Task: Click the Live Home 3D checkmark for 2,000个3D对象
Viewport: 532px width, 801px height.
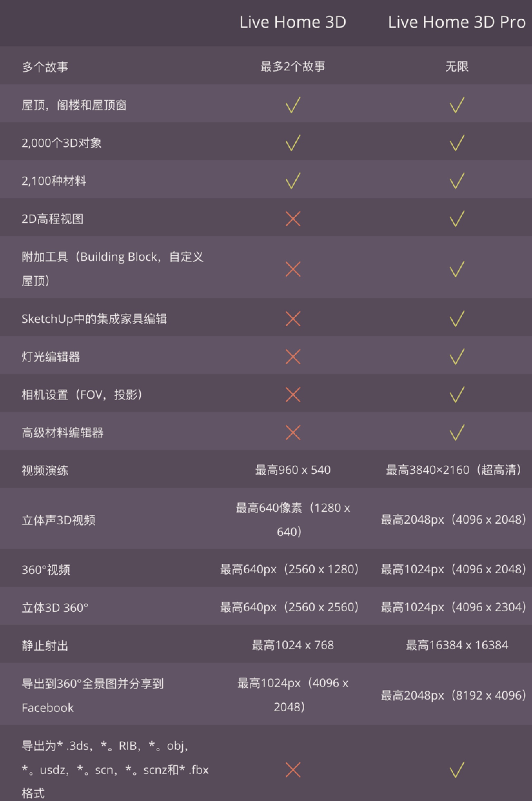Action: [x=293, y=143]
